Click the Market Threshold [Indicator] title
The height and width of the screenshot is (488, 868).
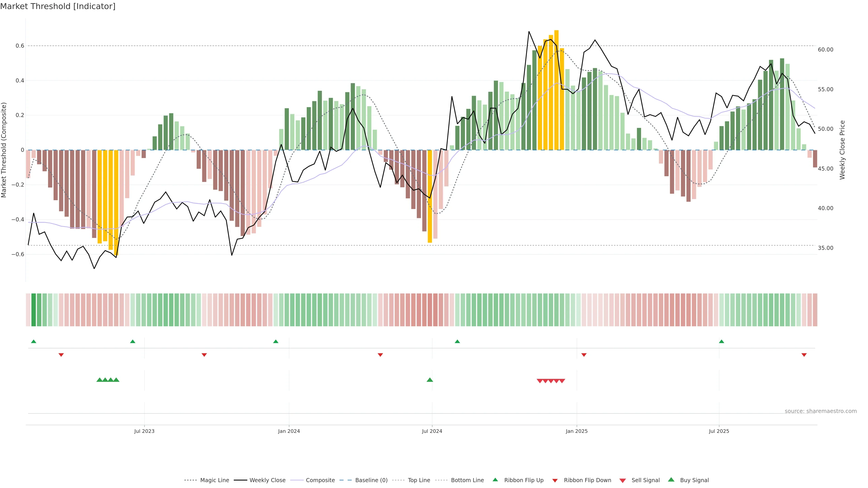click(x=58, y=6)
